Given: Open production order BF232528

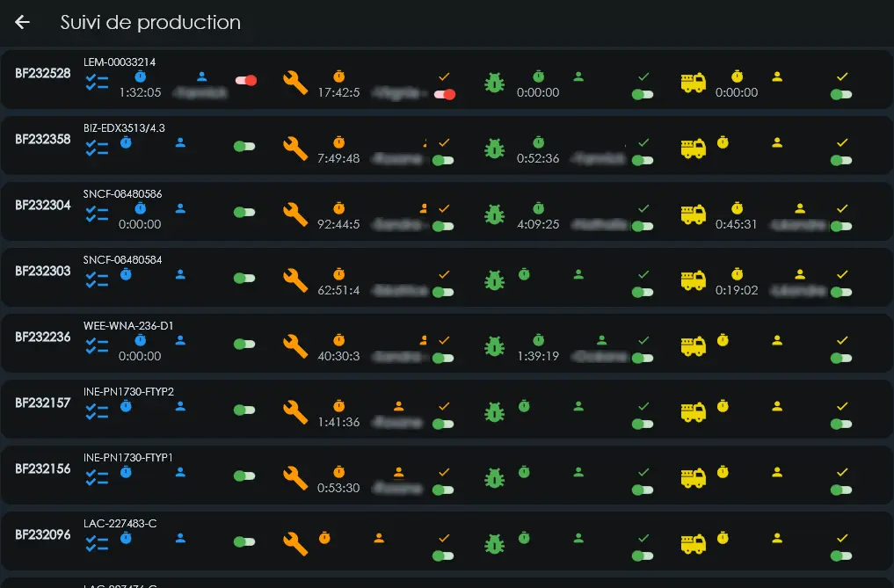Looking at the screenshot, I should coord(43,74).
